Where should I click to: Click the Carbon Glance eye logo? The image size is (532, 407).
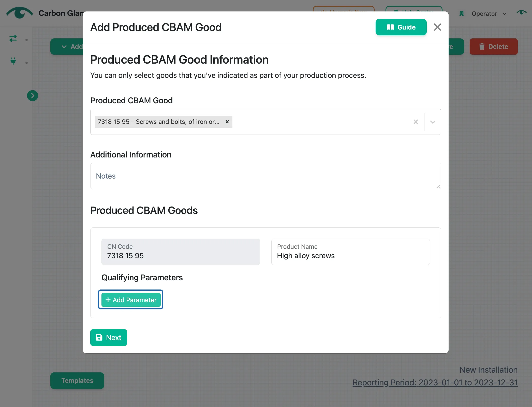19,13
